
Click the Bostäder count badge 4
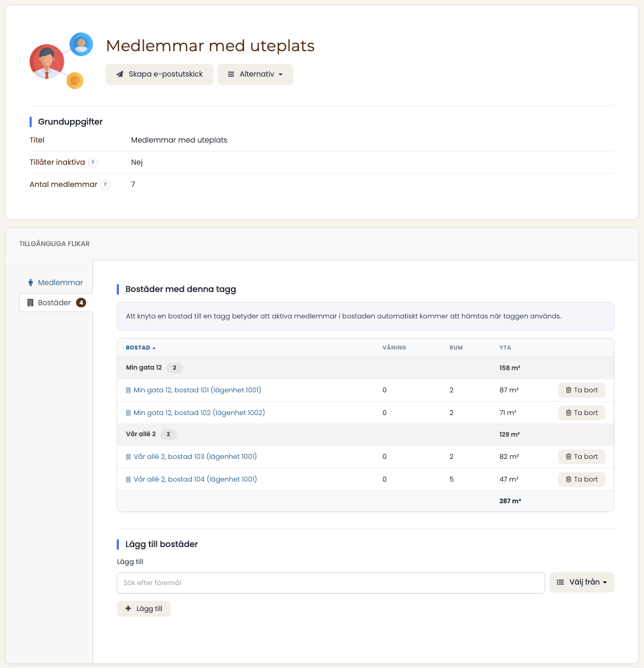81,303
